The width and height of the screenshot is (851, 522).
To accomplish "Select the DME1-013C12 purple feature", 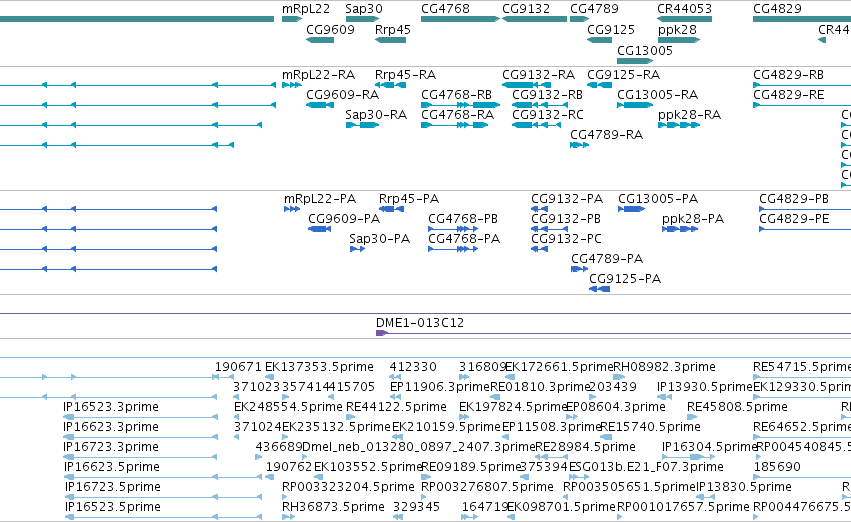I will pyautogui.click(x=613, y=333).
